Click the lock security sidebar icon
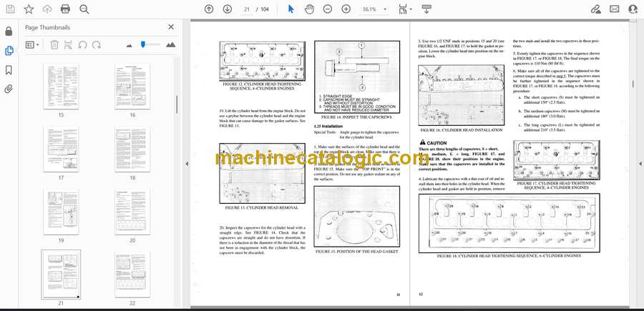644x311 pixels. [9, 31]
